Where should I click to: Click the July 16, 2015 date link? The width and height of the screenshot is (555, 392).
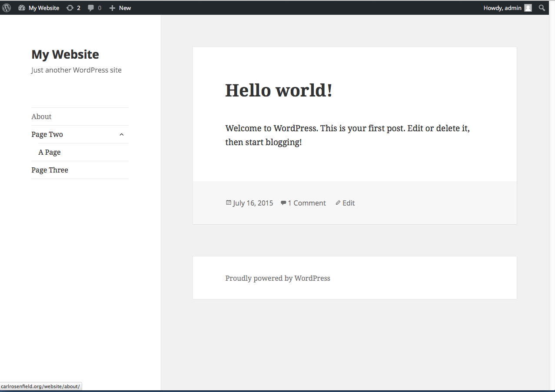(x=253, y=203)
